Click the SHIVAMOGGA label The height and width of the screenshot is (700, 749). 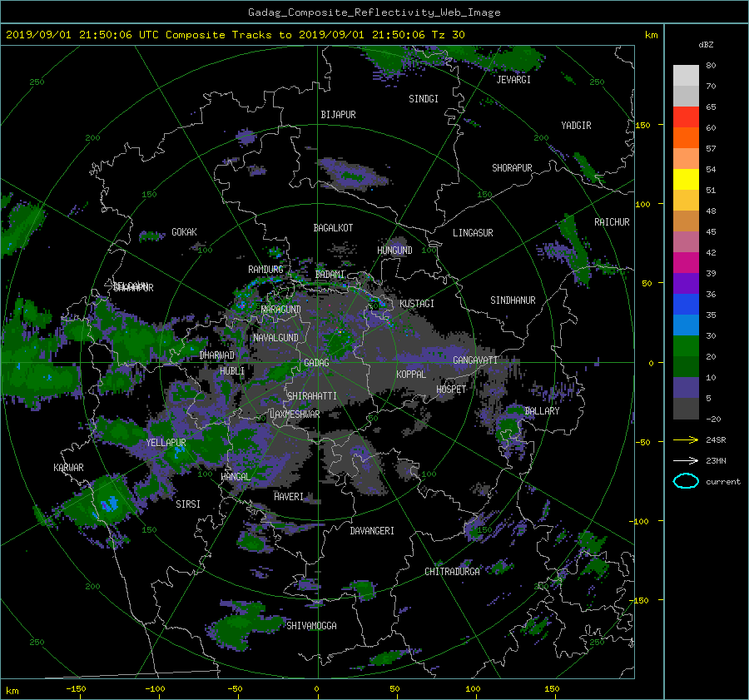click(x=311, y=626)
